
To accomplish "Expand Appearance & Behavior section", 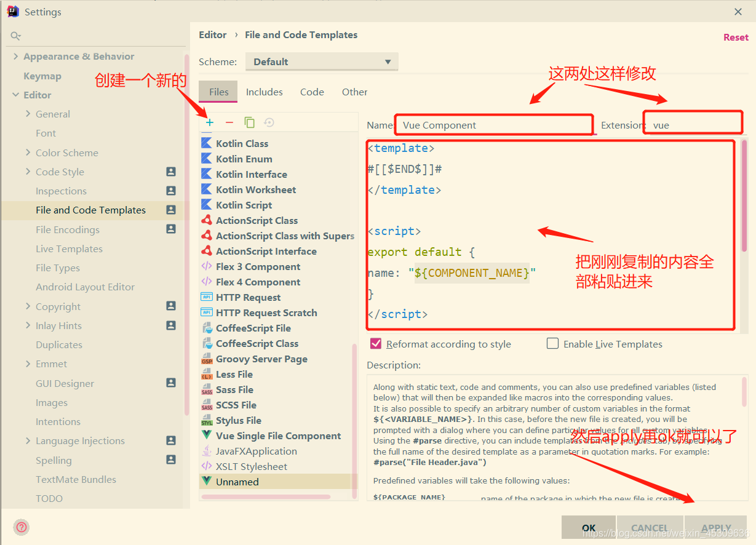I will point(15,56).
